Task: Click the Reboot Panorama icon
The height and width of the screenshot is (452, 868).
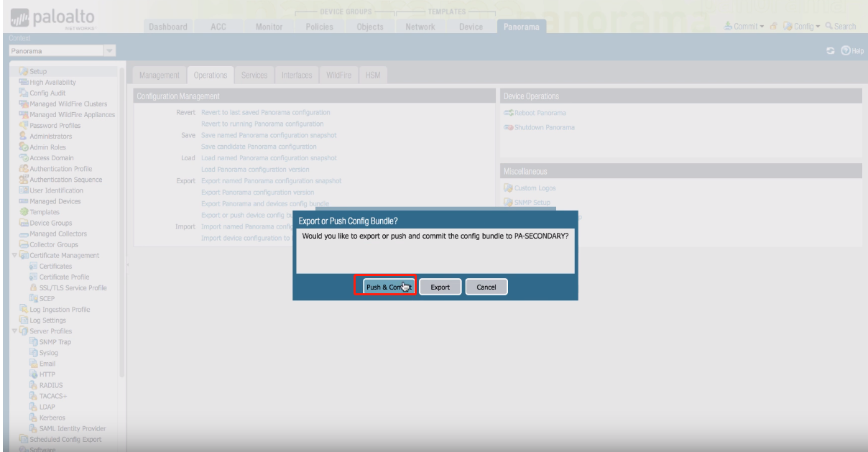Action: pos(509,114)
